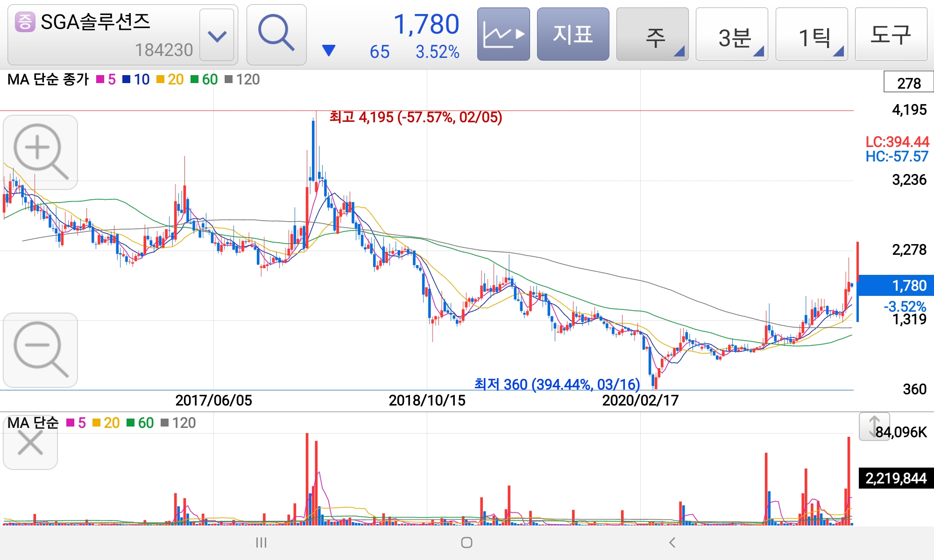Open the 3분 minute interval dropdown
934x560 pixels.
coord(731,35)
